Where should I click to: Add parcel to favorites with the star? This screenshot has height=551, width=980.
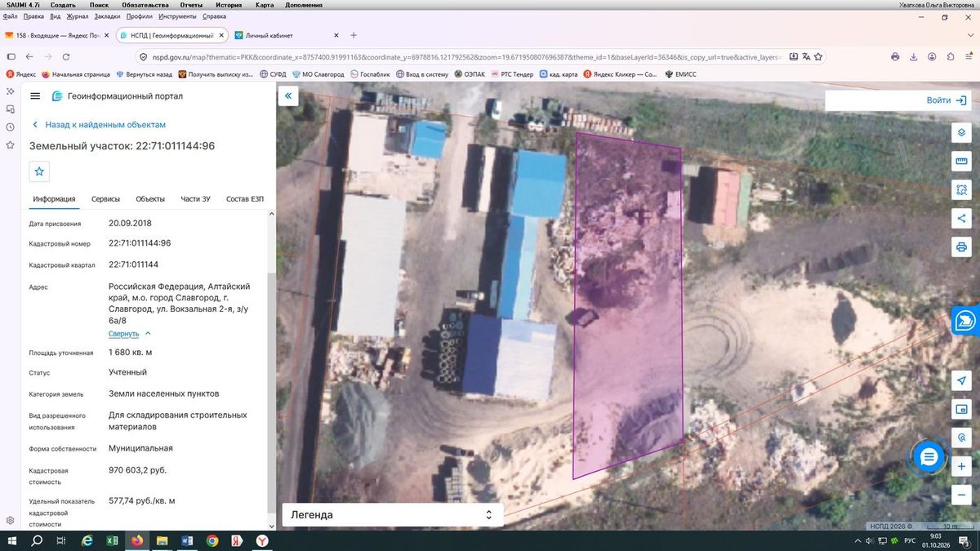(39, 171)
